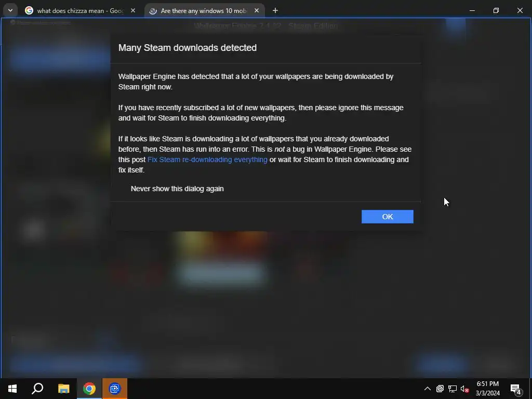The width and height of the screenshot is (532, 399).
Task: Open taskbar Search magnifier
Action: click(x=37, y=389)
